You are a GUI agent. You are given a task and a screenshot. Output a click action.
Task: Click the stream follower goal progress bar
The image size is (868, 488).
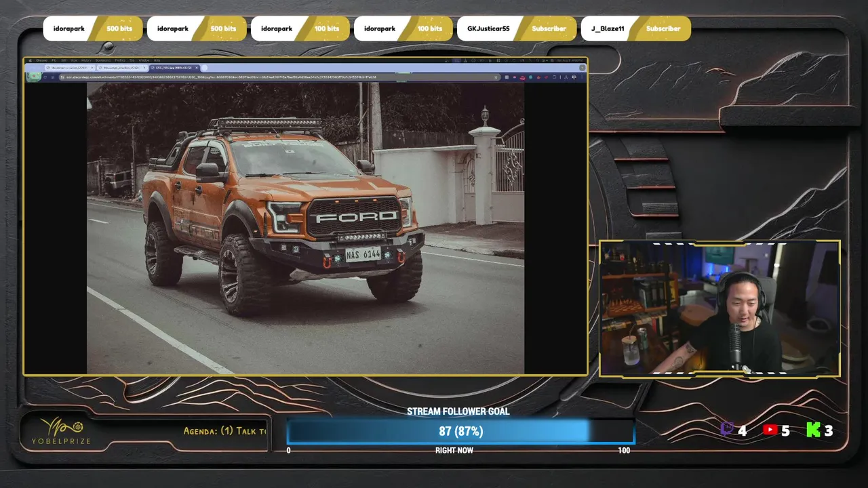pos(460,431)
